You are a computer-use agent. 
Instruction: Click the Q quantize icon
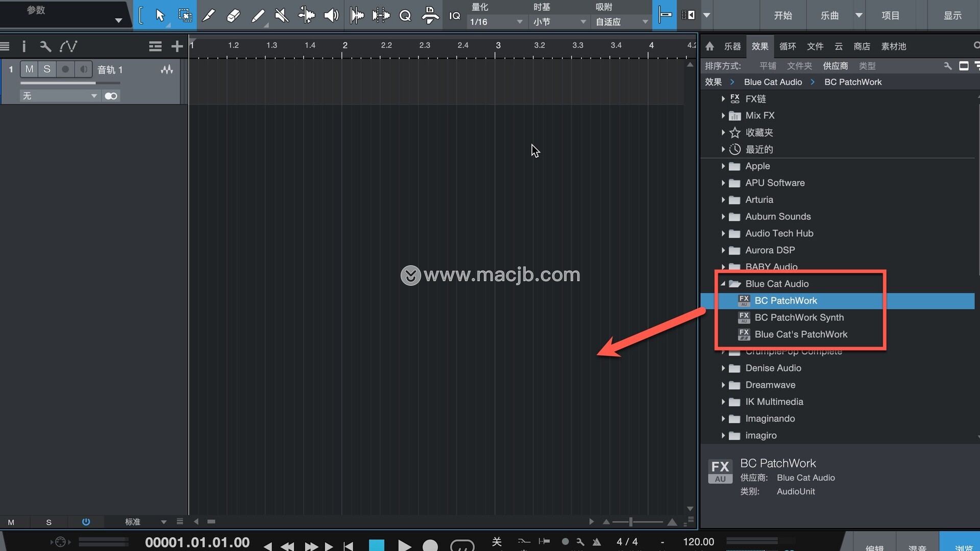point(405,15)
